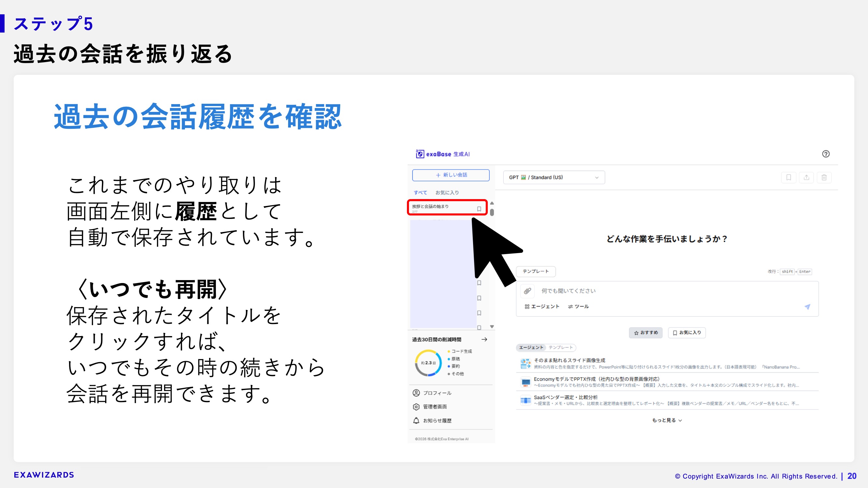Open お知らせ履歴 bell item

click(432, 421)
